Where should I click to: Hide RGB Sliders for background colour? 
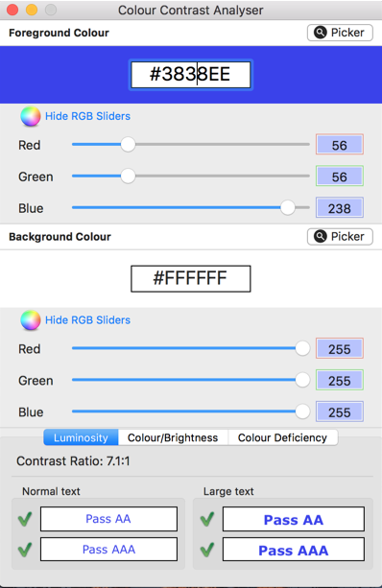[87, 320]
